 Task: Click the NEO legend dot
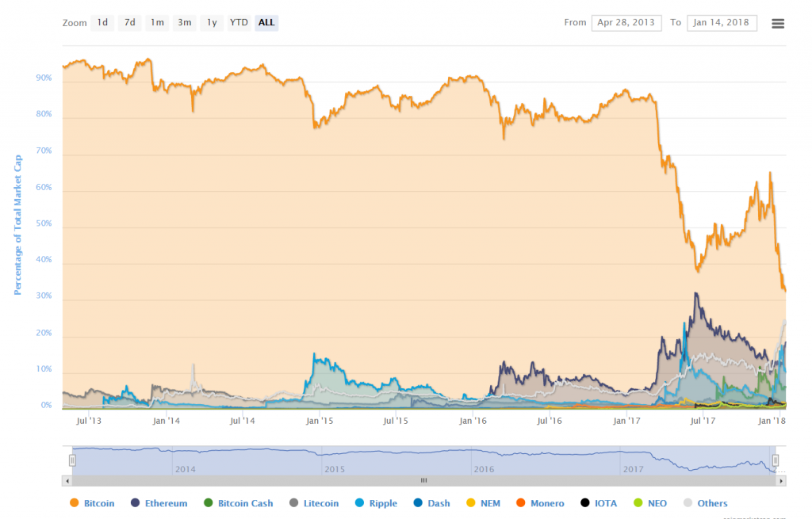click(640, 503)
